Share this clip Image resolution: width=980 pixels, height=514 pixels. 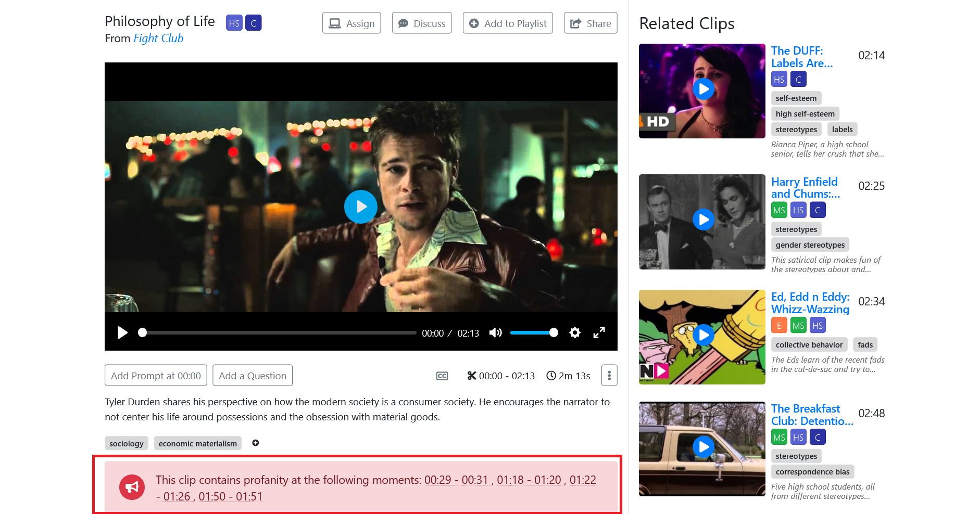tap(590, 23)
